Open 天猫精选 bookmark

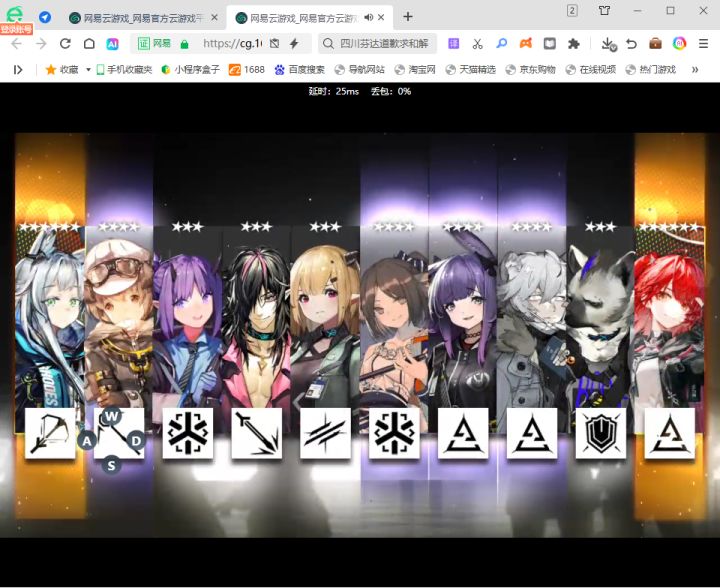pyautogui.click(x=471, y=70)
